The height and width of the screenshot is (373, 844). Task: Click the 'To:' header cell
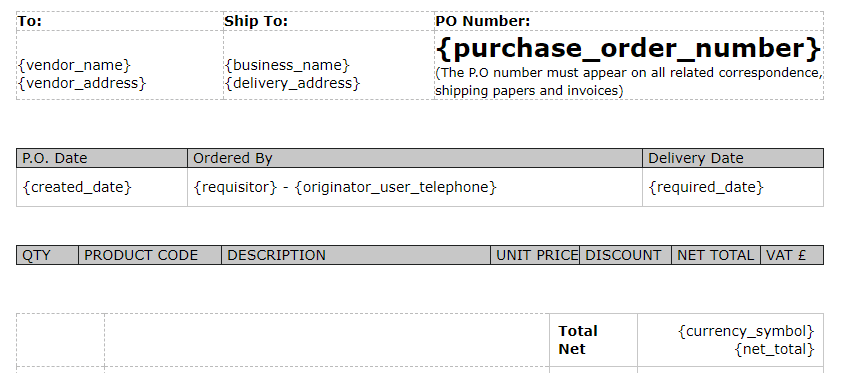tap(120, 21)
